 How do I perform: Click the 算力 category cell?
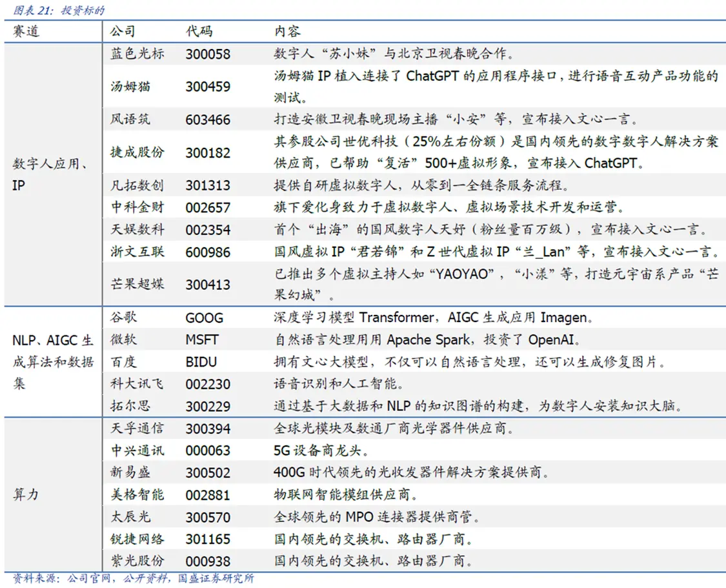(x=26, y=494)
